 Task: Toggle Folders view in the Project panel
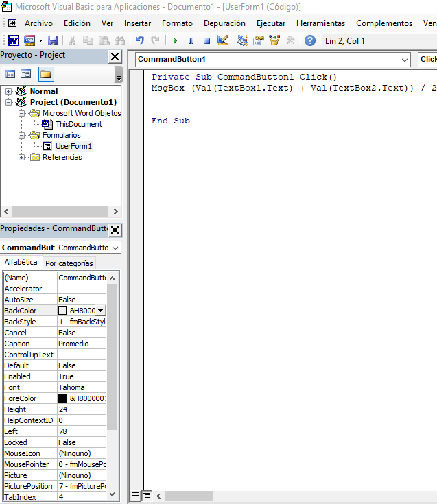pos(45,74)
